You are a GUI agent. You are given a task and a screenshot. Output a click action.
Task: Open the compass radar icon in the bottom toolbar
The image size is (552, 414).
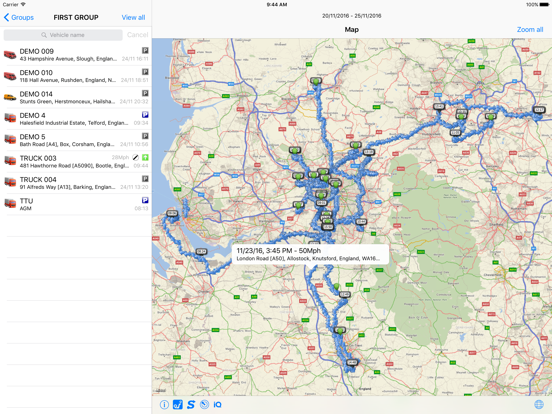click(204, 404)
